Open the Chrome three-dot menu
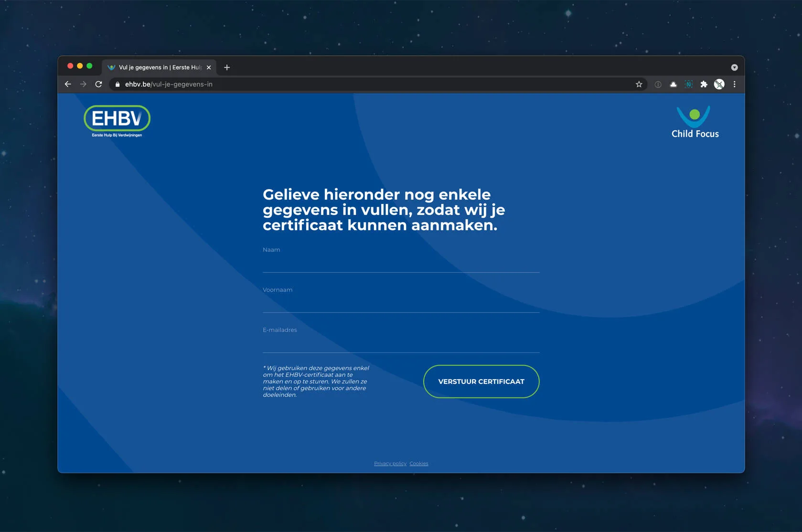Image resolution: width=802 pixels, height=532 pixels. point(734,84)
